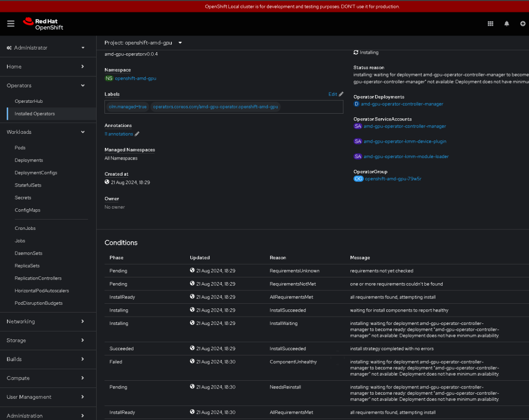
Task: Click 'RequirementsNotMet' reason cell
Action: tap(293, 284)
